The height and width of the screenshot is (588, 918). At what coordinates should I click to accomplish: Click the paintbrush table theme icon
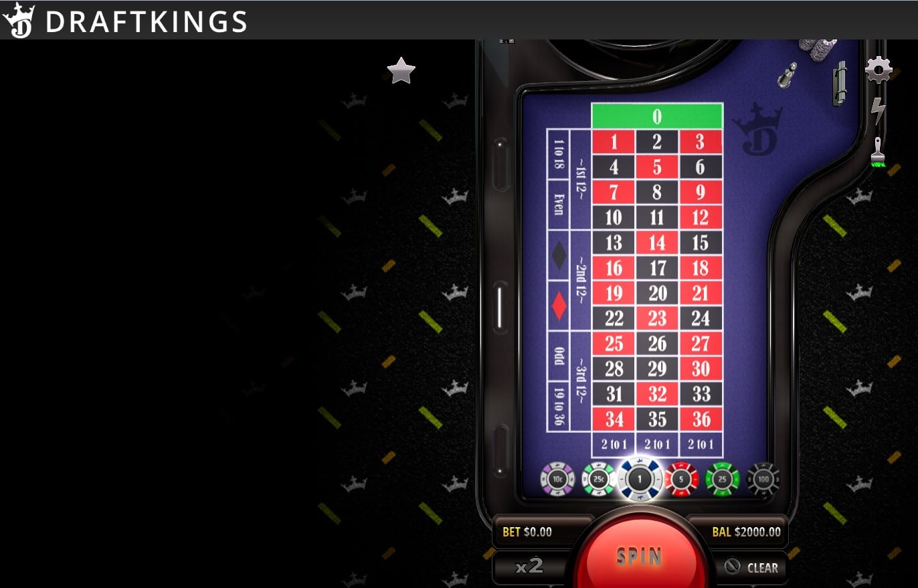(879, 152)
